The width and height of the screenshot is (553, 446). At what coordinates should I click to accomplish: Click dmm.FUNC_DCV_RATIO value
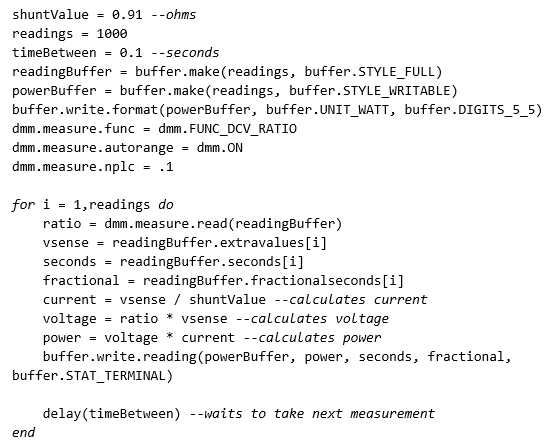(x=227, y=129)
